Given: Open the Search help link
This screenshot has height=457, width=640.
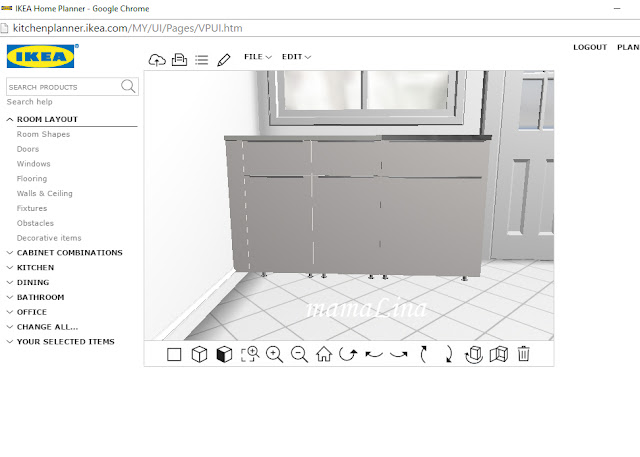Looking at the screenshot, I should click(29, 102).
